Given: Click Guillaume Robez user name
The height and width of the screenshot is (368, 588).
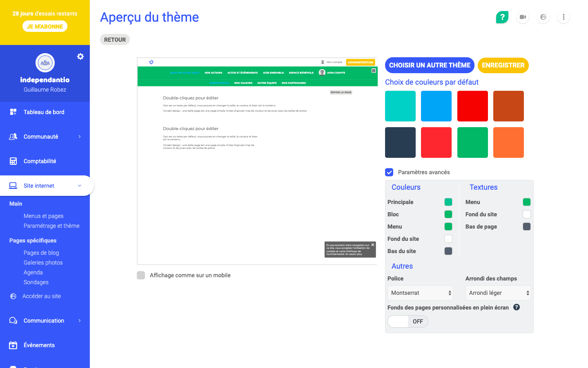Looking at the screenshot, I should (x=45, y=90).
